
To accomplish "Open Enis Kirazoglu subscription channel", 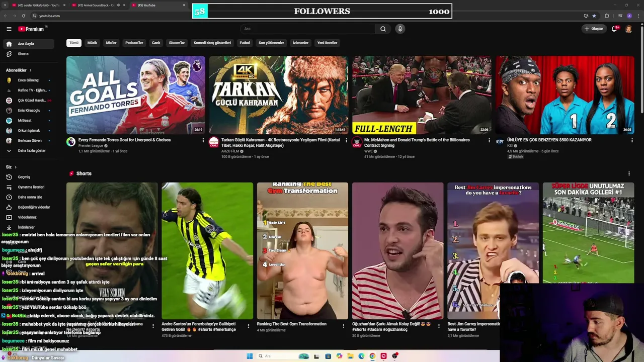I will (29, 110).
